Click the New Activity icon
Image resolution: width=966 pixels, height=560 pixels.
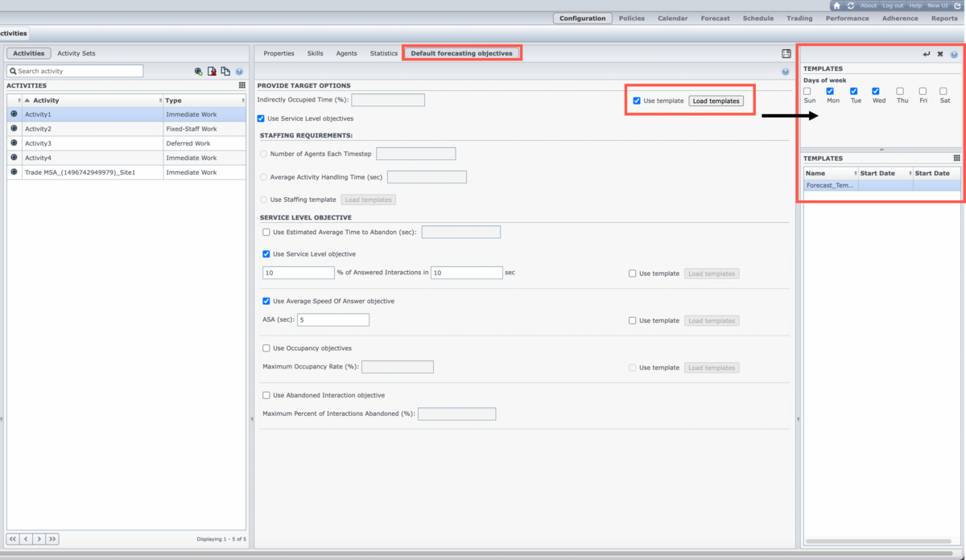(198, 72)
